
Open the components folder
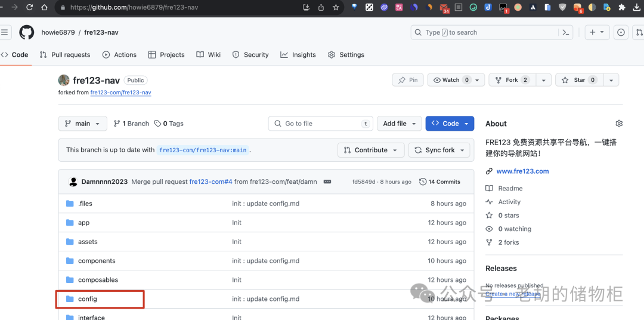tap(97, 261)
